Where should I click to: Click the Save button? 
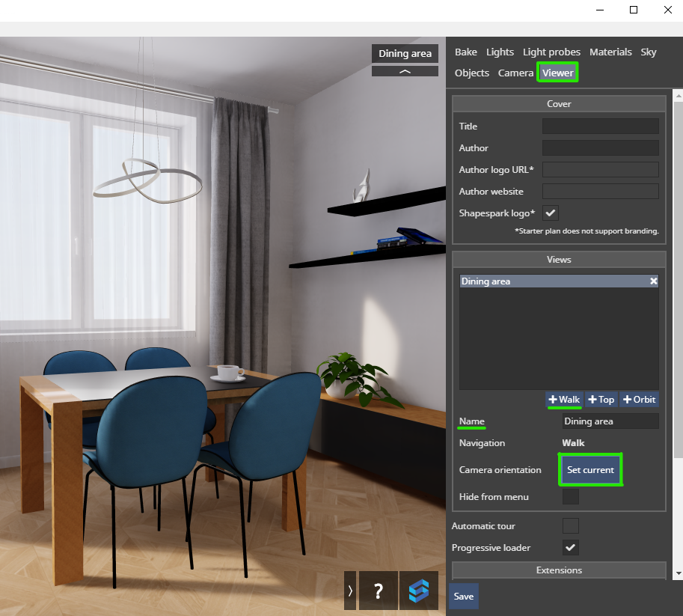point(464,597)
